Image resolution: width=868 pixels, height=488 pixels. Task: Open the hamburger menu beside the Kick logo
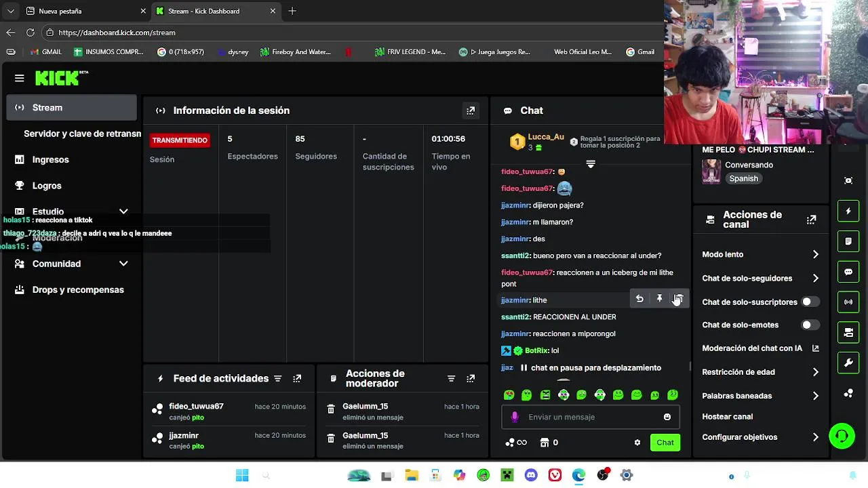point(19,79)
